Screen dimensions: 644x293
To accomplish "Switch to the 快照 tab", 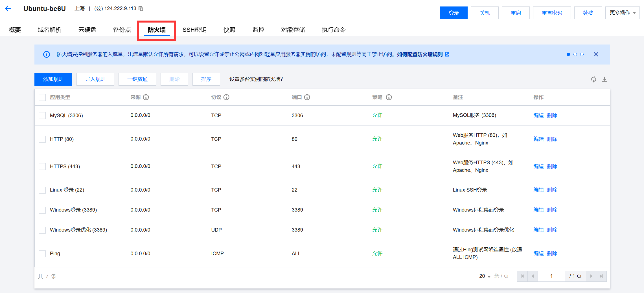I will (x=229, y=30).
